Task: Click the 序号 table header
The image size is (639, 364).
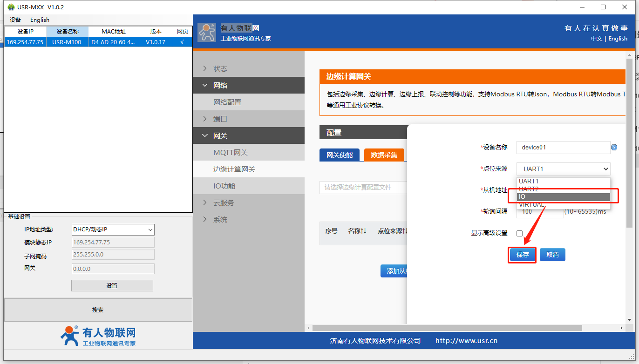Action: [x=331, y=231]
